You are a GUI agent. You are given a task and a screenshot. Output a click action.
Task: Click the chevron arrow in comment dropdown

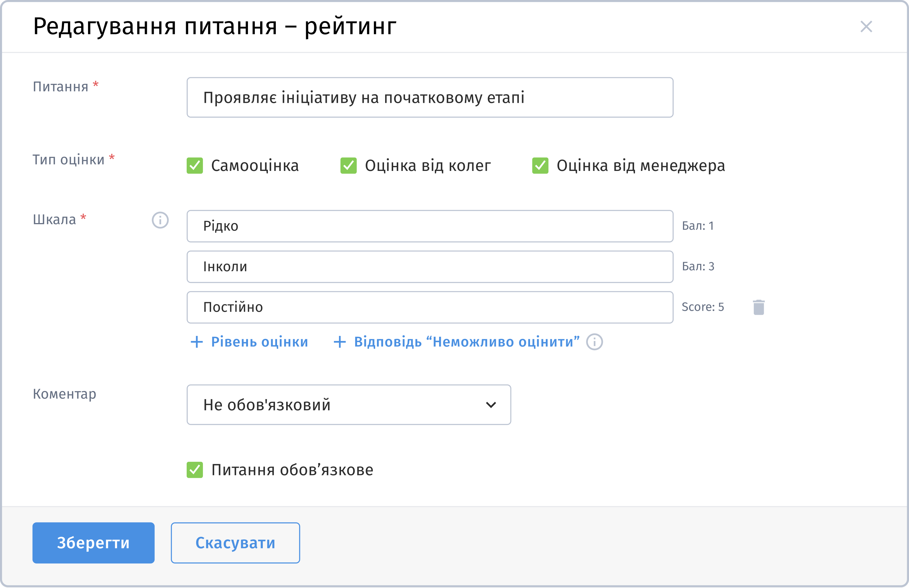tap(491, 405)
